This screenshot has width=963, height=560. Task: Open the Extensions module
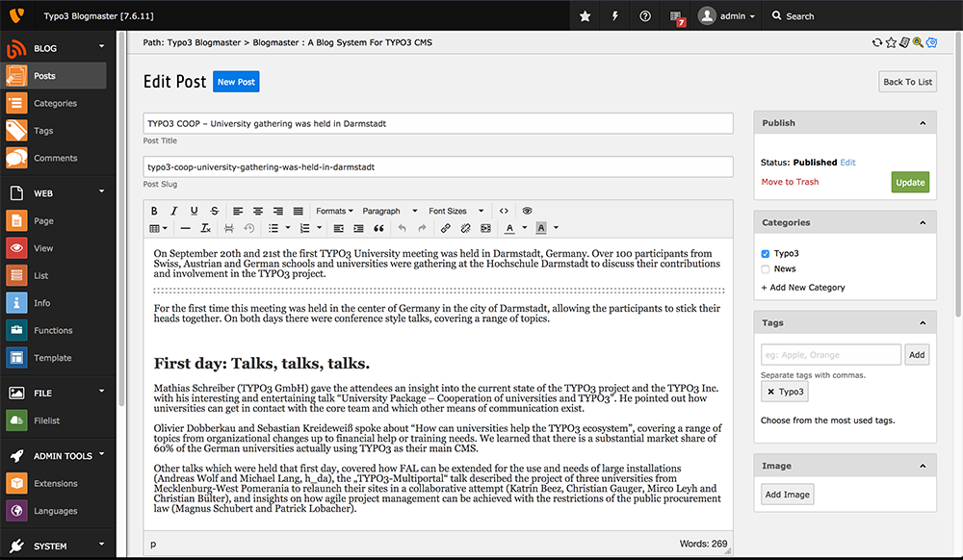54,483
